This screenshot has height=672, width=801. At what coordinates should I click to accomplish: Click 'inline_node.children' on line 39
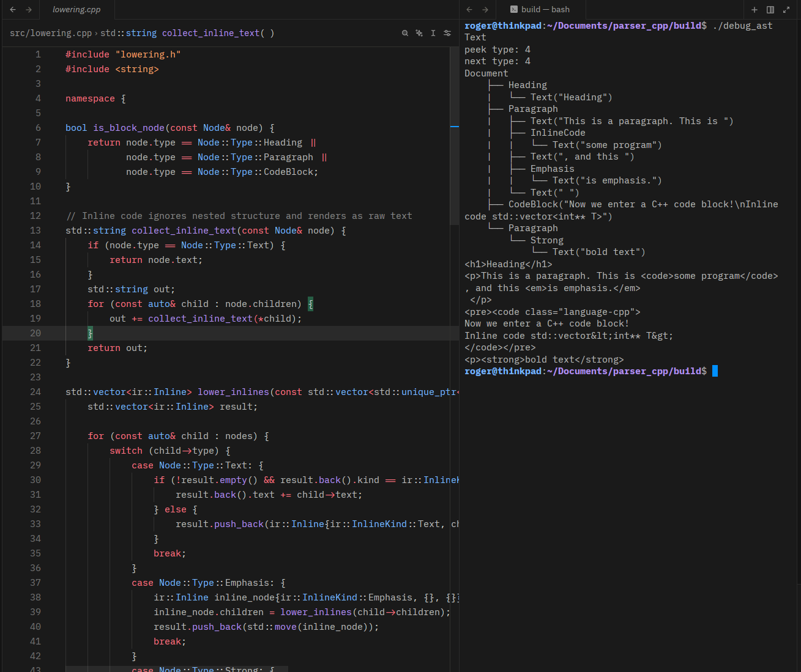pyautogui.click(x=209, y=612)
